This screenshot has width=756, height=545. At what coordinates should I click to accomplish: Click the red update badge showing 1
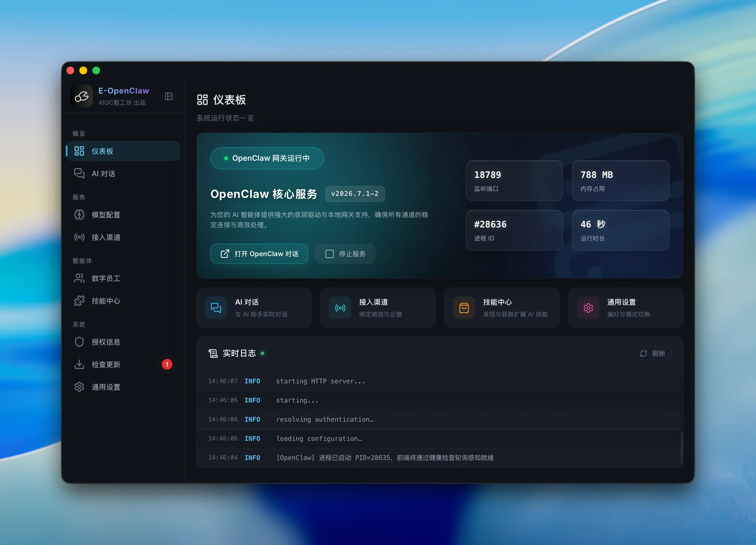(167, 364)
